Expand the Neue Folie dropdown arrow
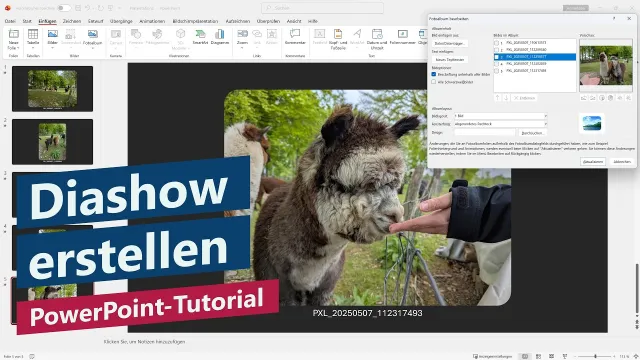 (18, 48)
